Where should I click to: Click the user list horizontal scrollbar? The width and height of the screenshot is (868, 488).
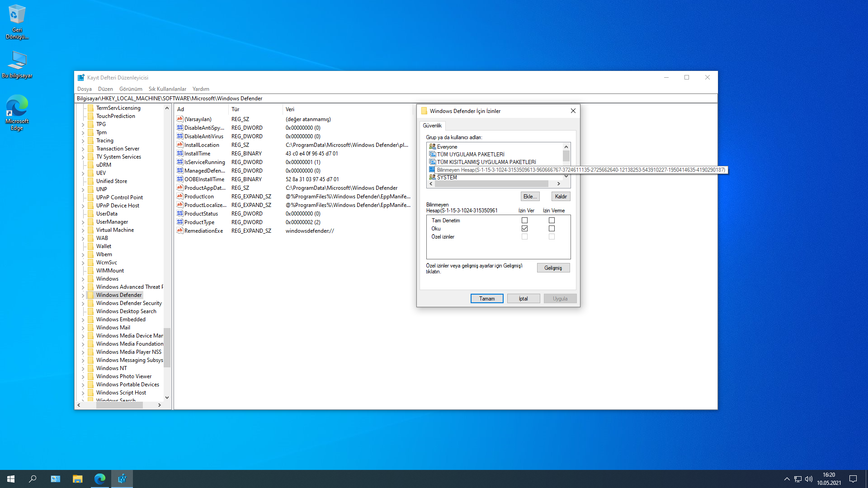[x=491, y=184]
